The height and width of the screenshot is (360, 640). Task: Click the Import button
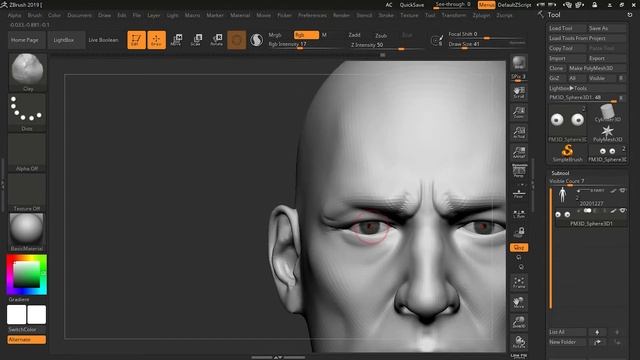tap(566, 58)
